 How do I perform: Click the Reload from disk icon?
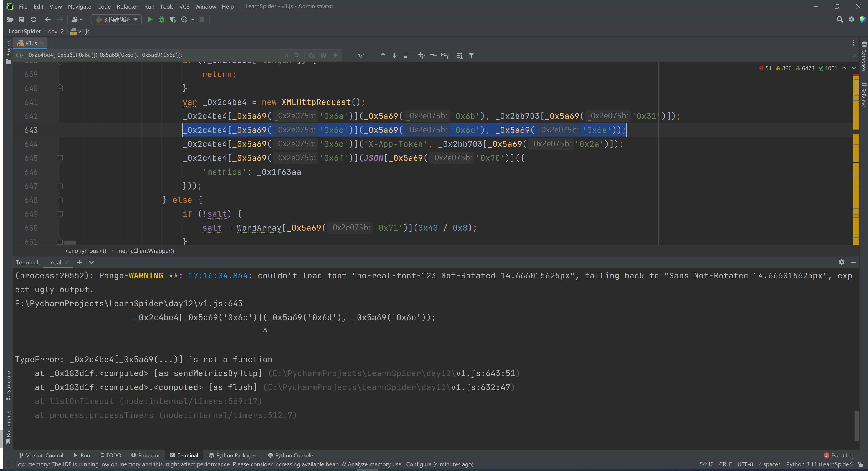[33, 20]
